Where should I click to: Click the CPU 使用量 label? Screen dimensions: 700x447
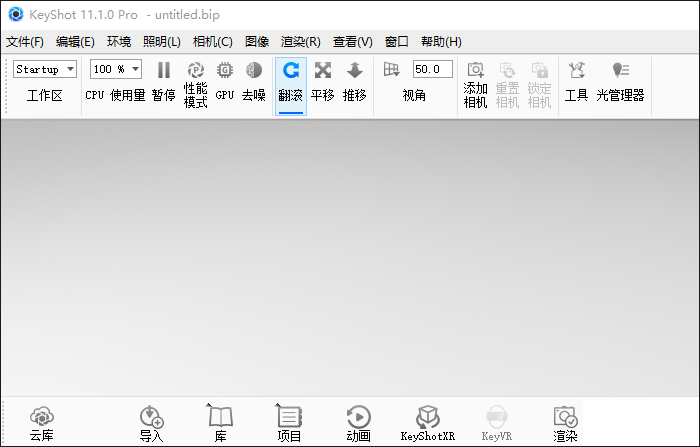pos(115,96)
